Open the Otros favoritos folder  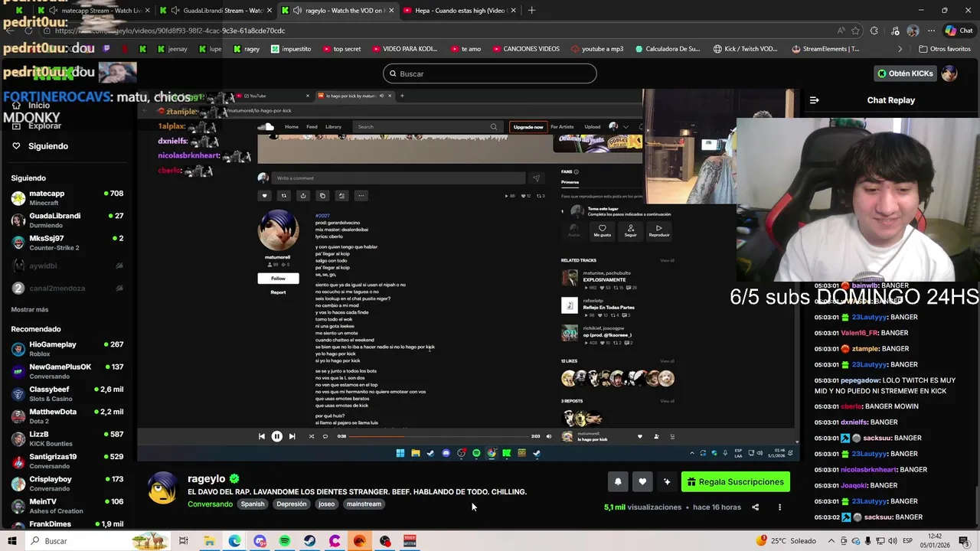click(x=943, y=49)
